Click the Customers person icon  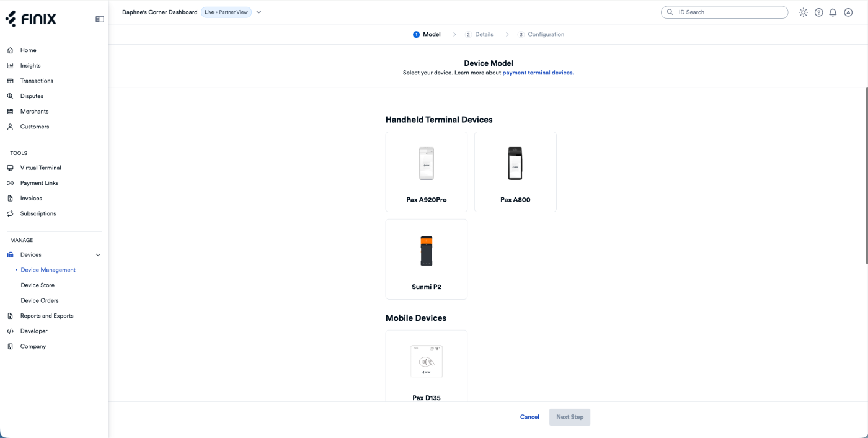click(x=10, y=127)
